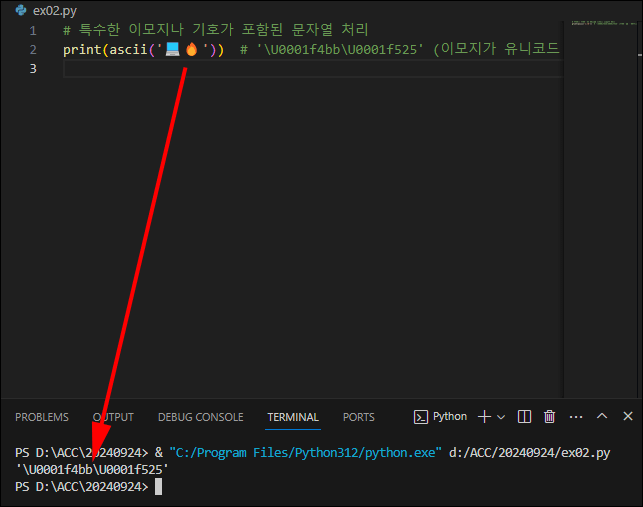The width and height of the screenshot is (643, 507).
Task: Open the terminal panel more actions menu
Action: [x=576, y=417]
